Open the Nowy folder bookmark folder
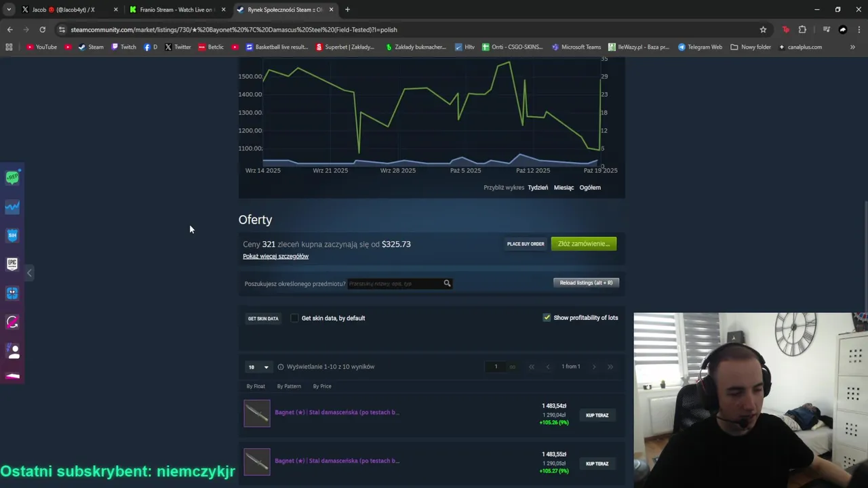868x488 pixels. click(x=751, y=47)
